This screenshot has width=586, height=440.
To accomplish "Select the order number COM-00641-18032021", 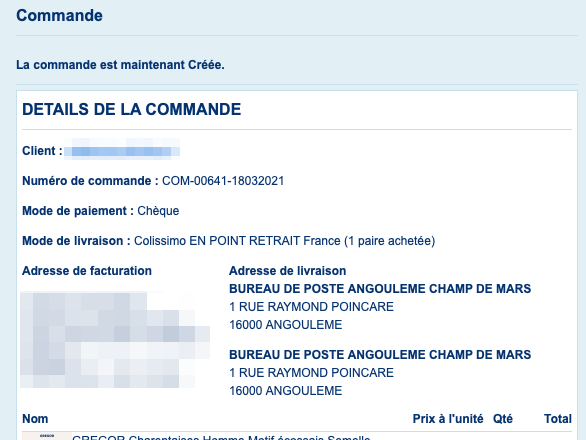I will [223, 181].
